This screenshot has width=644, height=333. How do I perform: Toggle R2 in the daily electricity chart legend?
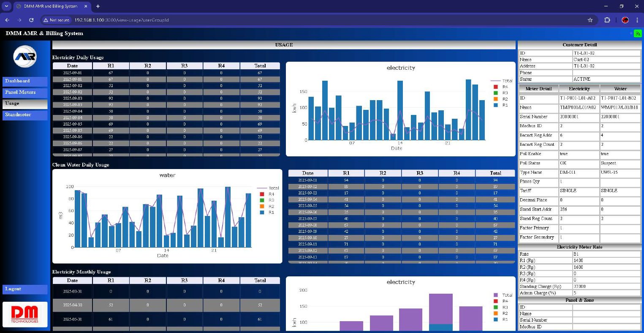coord(502,99)
